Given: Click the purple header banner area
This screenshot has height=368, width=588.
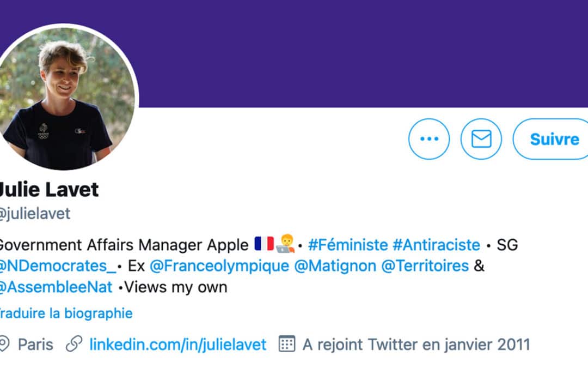Looking at the screenshot, I should point(354,49).
